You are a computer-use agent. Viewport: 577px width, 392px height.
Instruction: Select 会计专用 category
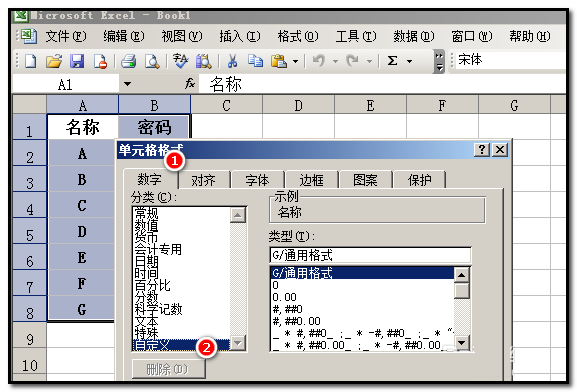click(158, 249)
